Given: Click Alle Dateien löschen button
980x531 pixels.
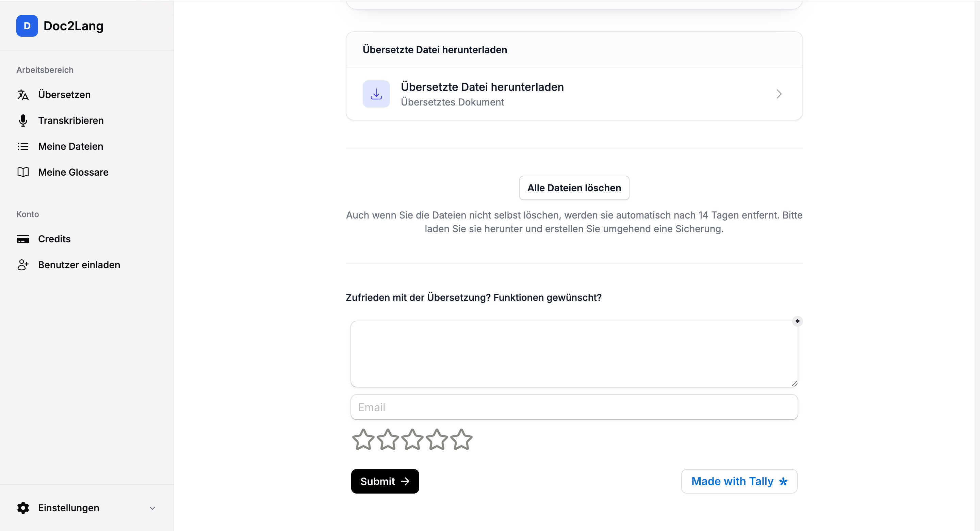Looking at the screenshot, I should pos(574,188).
